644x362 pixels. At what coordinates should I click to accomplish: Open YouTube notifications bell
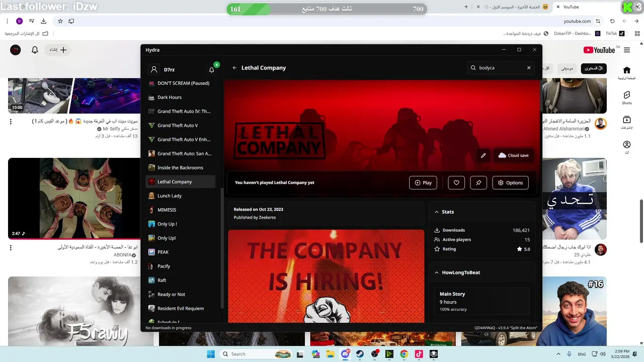(x=35, y=50)
